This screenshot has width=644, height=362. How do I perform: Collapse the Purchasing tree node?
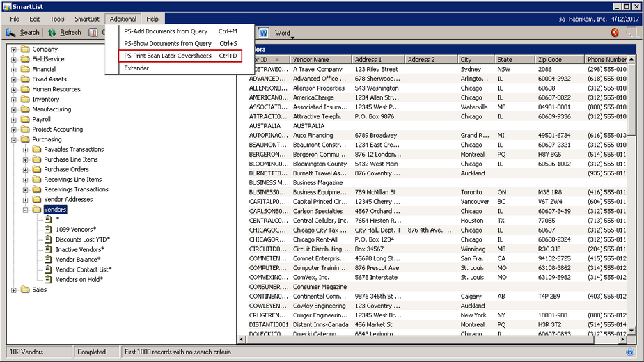pyautogui.click(x=14, y=140)
